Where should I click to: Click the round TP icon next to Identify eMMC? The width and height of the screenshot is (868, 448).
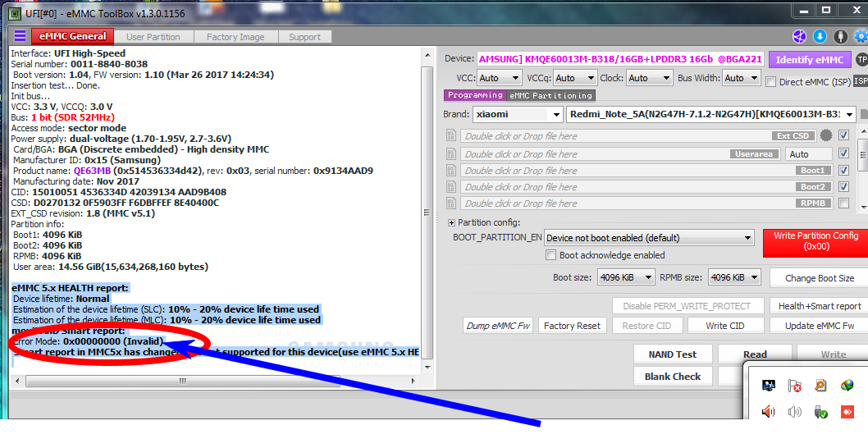(x=862, y=59)
